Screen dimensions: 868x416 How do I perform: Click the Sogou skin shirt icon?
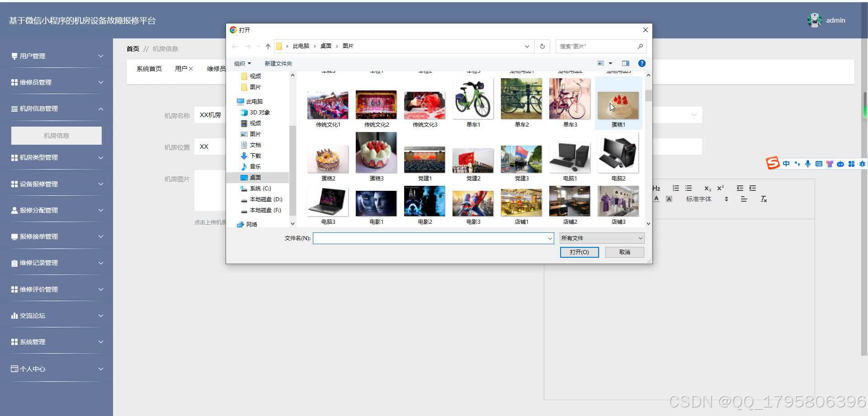click(830, 164)
